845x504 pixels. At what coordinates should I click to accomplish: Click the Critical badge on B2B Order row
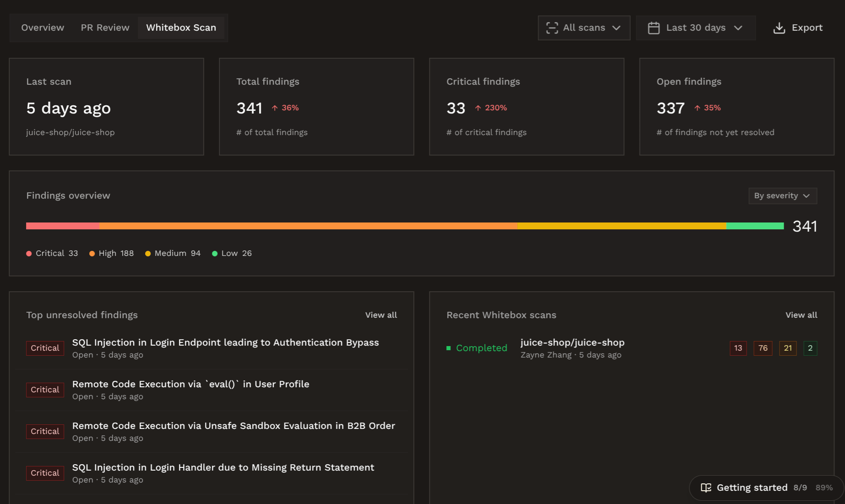click(x=45, y=431)
